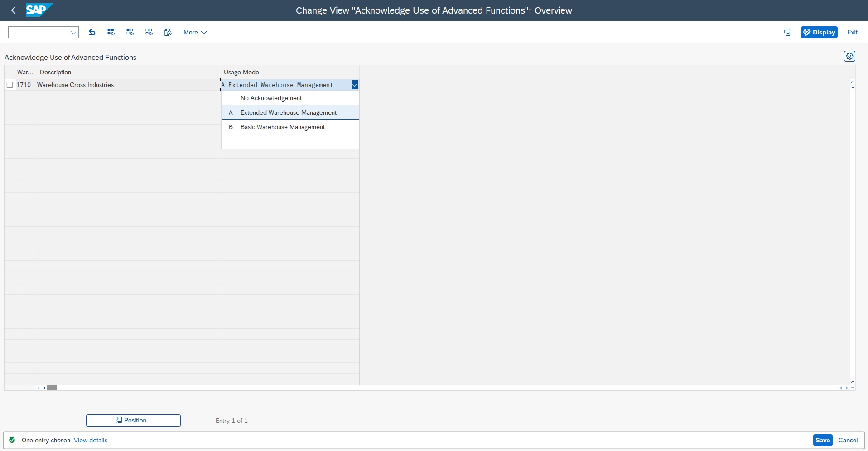Open the transaction command field dropdown
This screenshot has height=451, width=868.
click(x=73, y=32)
